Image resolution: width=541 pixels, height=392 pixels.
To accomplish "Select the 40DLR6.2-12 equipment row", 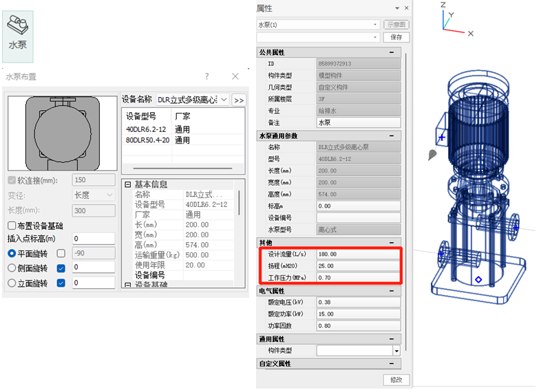I will pos(183,129).
